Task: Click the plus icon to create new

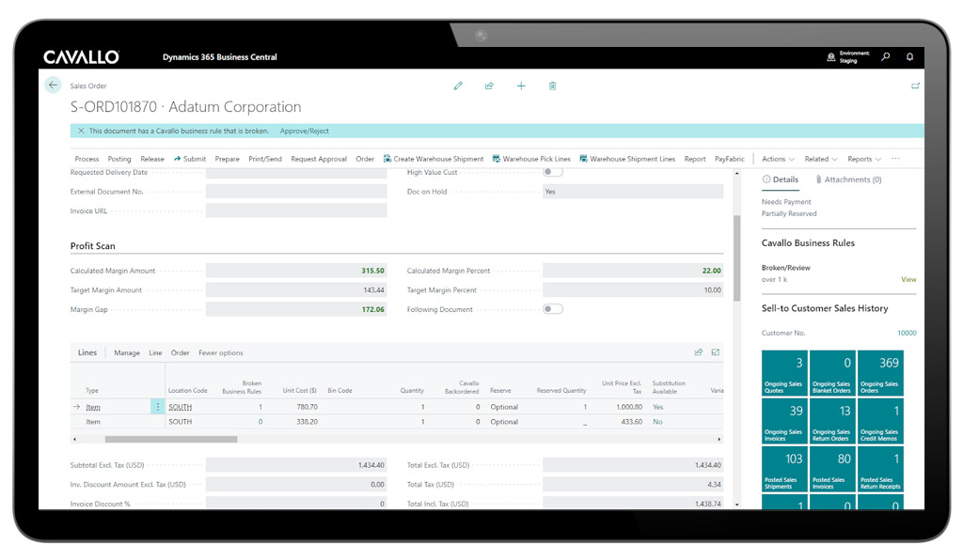Action: coord(521,86)
